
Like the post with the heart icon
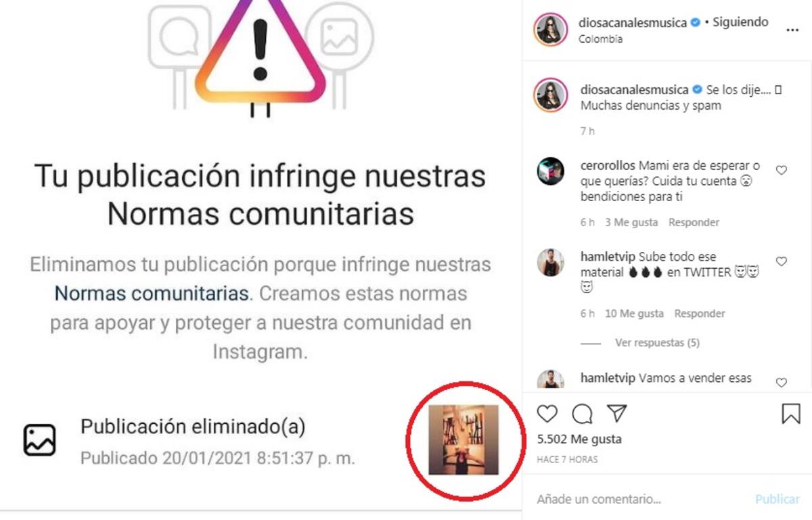(x=547, y=414)
